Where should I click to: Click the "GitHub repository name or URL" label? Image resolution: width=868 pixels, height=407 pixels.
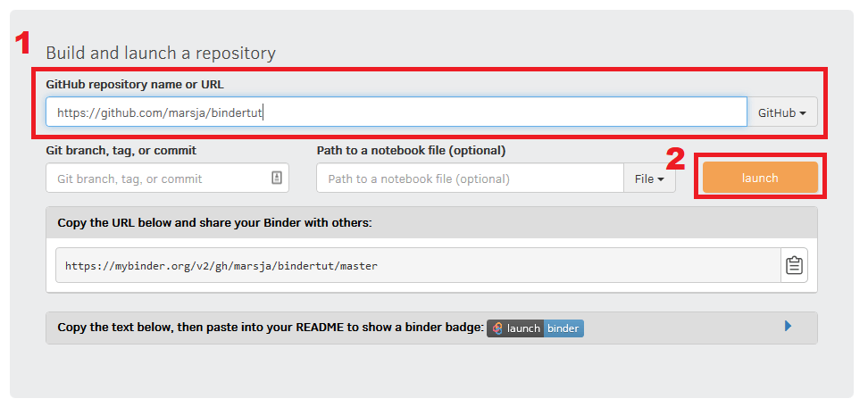click(x=135, y=85)
